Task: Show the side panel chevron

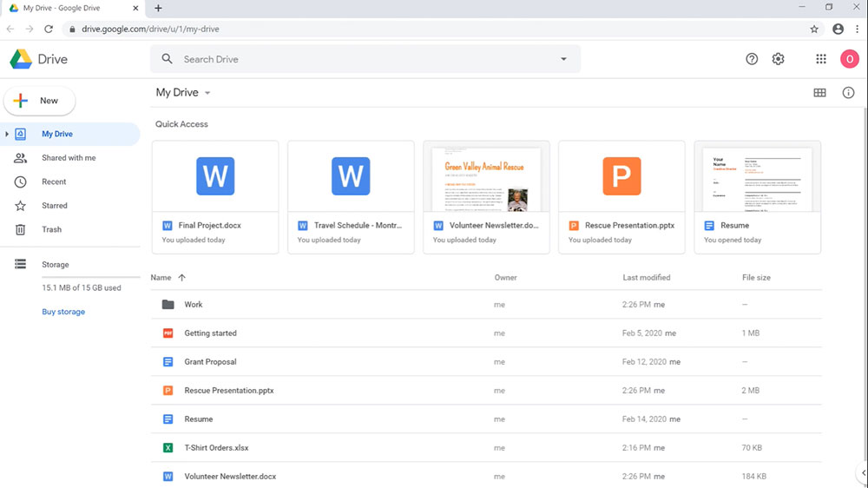Action: click(863, 473)
